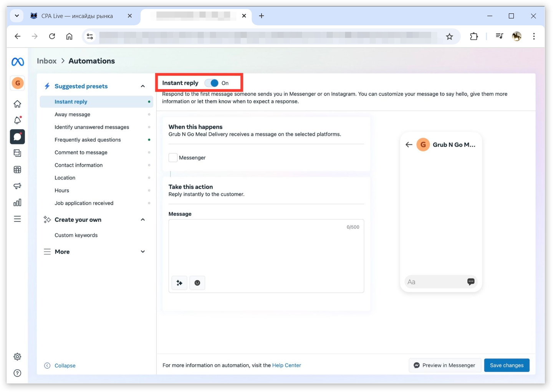Viewport: 553px width, 392px height.
Task: Open a new browser tab
Action: (262, 16)
